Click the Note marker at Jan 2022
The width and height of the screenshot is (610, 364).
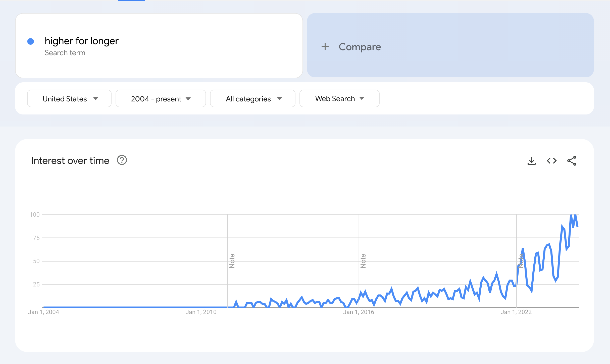coord(521,261)
